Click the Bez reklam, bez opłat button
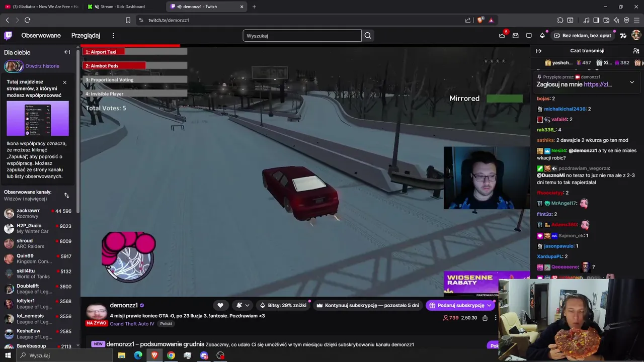 click(x=582, y=36)
